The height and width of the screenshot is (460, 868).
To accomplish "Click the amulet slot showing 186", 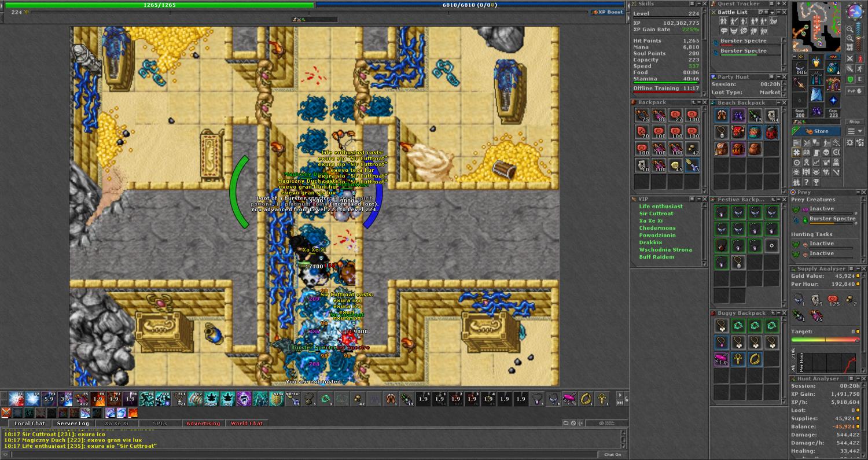I will tap(800, 68).
